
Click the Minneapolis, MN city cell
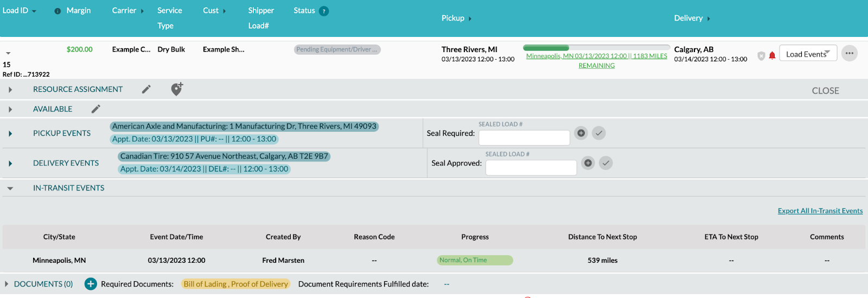pos(59,261)
